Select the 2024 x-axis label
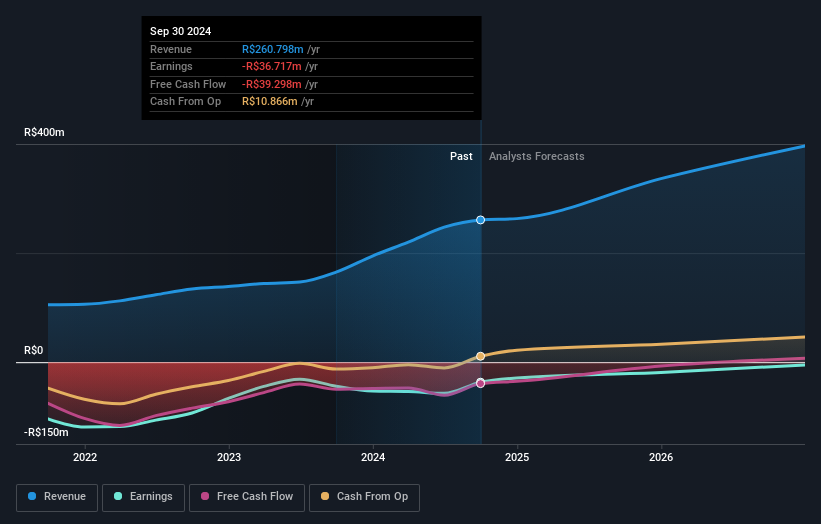 [x=373, y=457]
